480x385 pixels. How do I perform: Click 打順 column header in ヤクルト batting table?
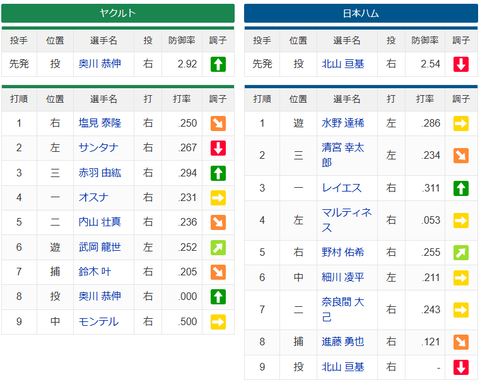pos(19,99)
